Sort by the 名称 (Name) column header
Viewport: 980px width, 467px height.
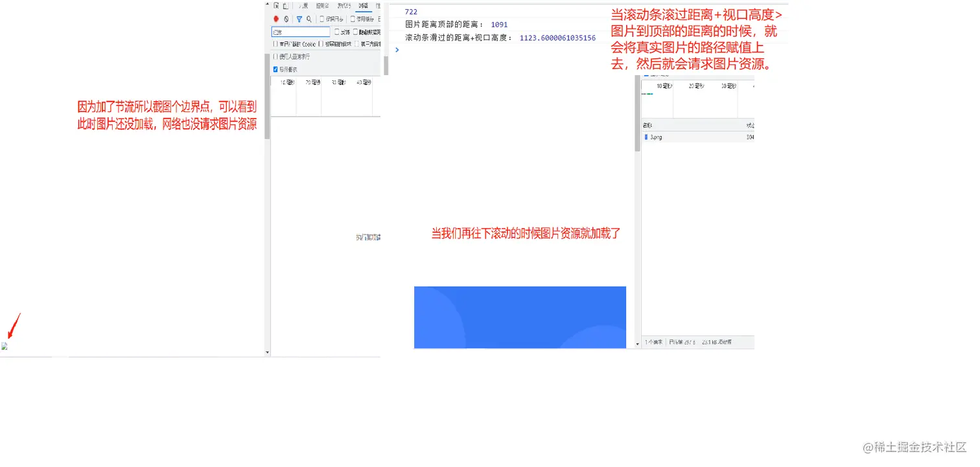(x=647, y=125)
